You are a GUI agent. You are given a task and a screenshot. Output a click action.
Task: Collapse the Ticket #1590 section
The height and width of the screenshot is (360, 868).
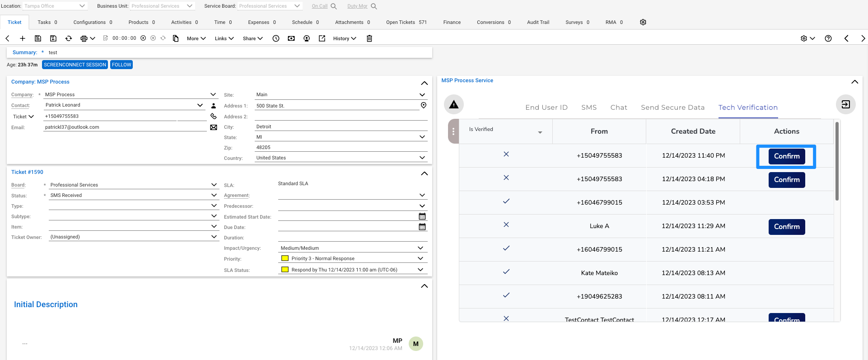click(424, 173)
